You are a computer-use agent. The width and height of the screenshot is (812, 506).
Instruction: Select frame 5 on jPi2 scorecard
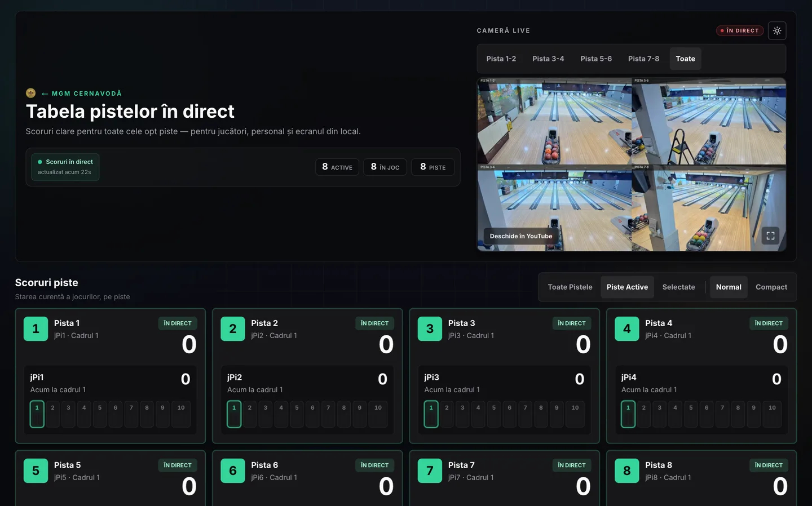coord(297,414)
